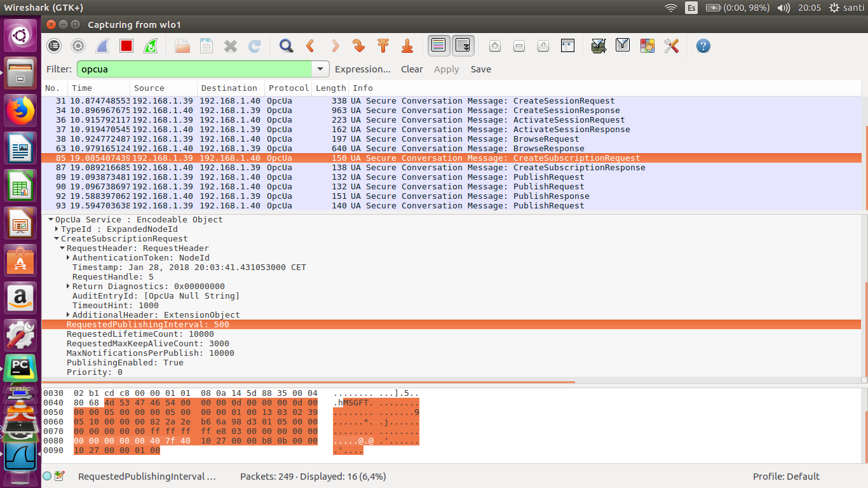This screenshot has width=868, height=488.
Task: Apply the opcua filter
Action: coord(446,69)
